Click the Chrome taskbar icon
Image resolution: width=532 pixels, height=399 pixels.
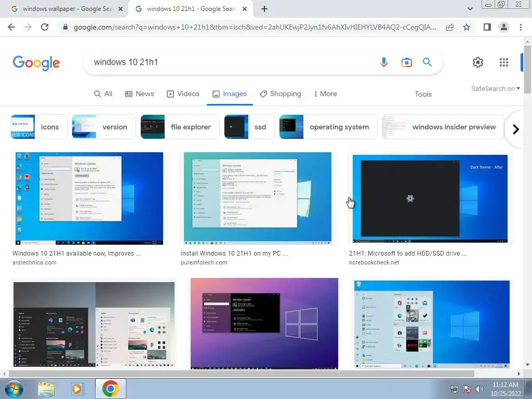pyautogui.click(x=110, y=389)
